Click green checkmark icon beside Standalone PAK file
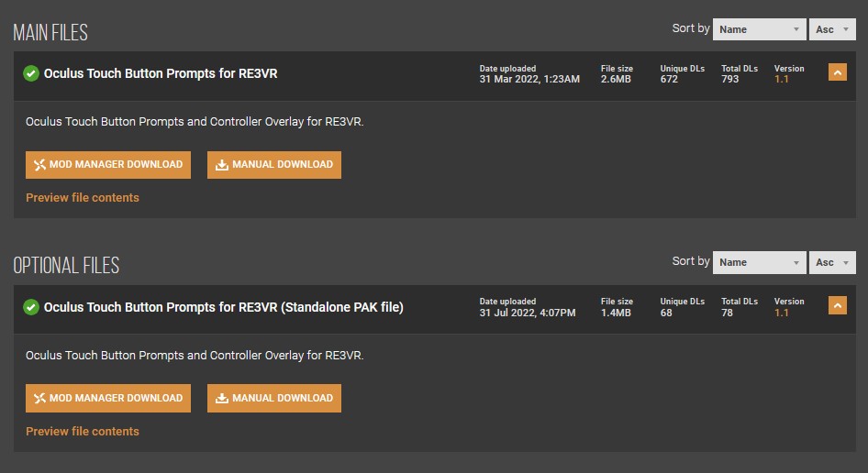868x473 pixels. pyautogui.click(x=31, y=307)
